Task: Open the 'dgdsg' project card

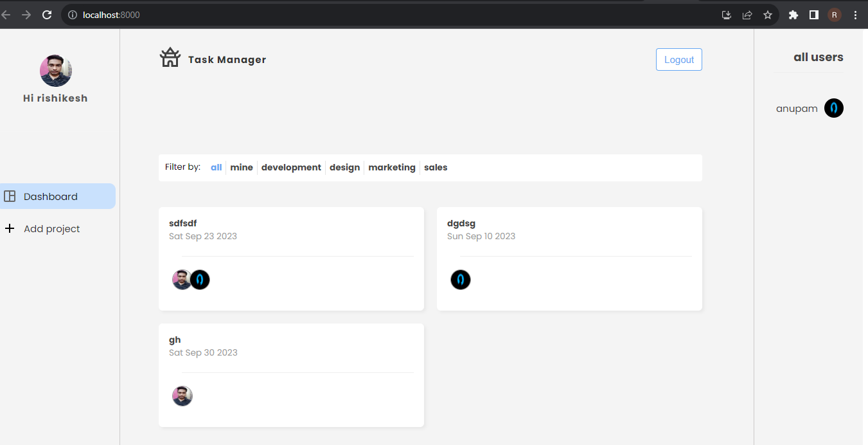Action: [x=569, y=259]
